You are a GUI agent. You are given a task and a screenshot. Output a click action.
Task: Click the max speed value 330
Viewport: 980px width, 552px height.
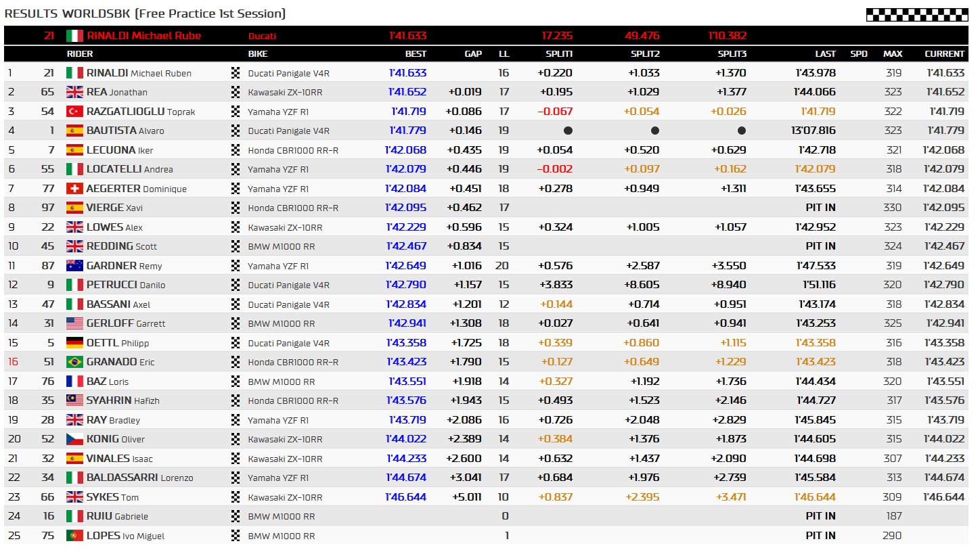coord(893,208)
